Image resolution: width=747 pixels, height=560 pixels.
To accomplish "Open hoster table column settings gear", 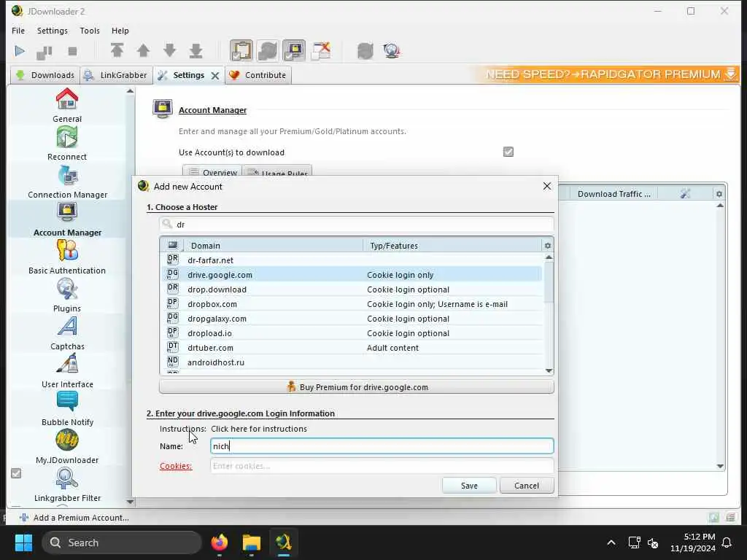I will tap(548, 246).
